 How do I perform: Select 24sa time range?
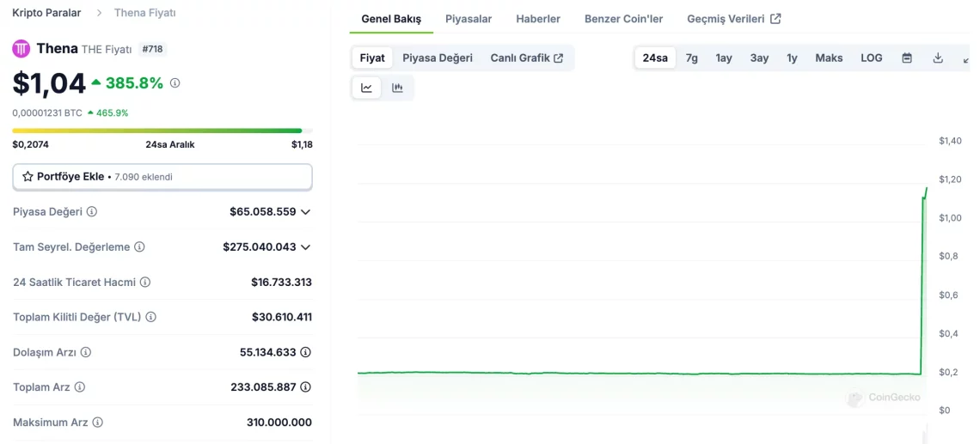(x=655, y=58)
